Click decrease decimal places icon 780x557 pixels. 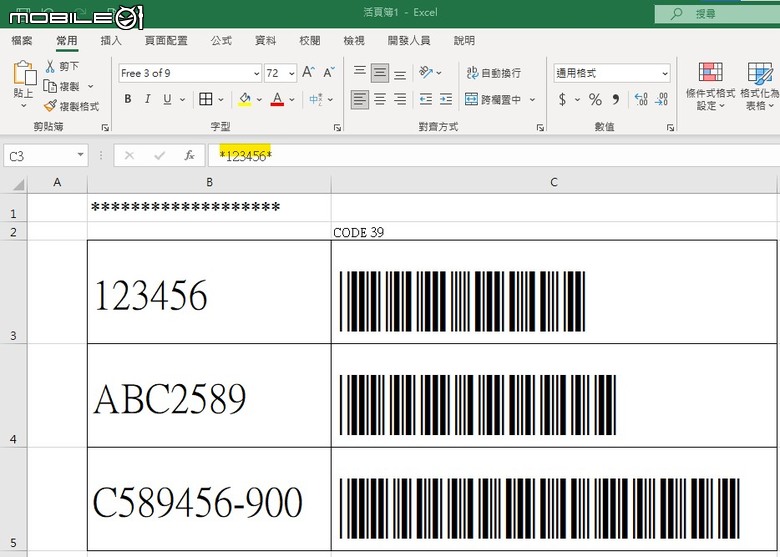click(662, 99)
